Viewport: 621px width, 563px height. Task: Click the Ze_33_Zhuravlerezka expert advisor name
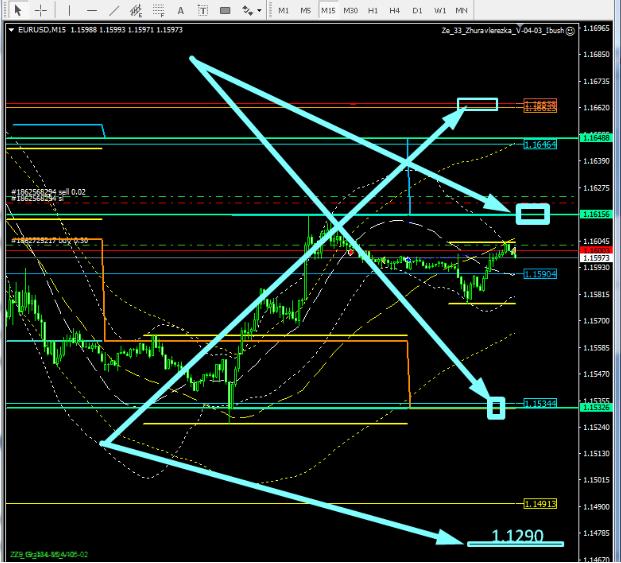click(503, 30)
